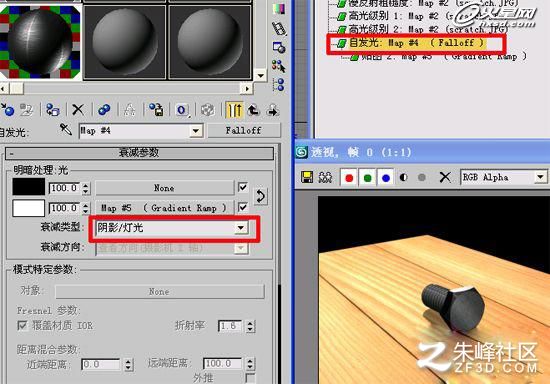Click Reset Map delete X icon
The width and height of the screenshot is (550, 384).
tap(78, 110)
